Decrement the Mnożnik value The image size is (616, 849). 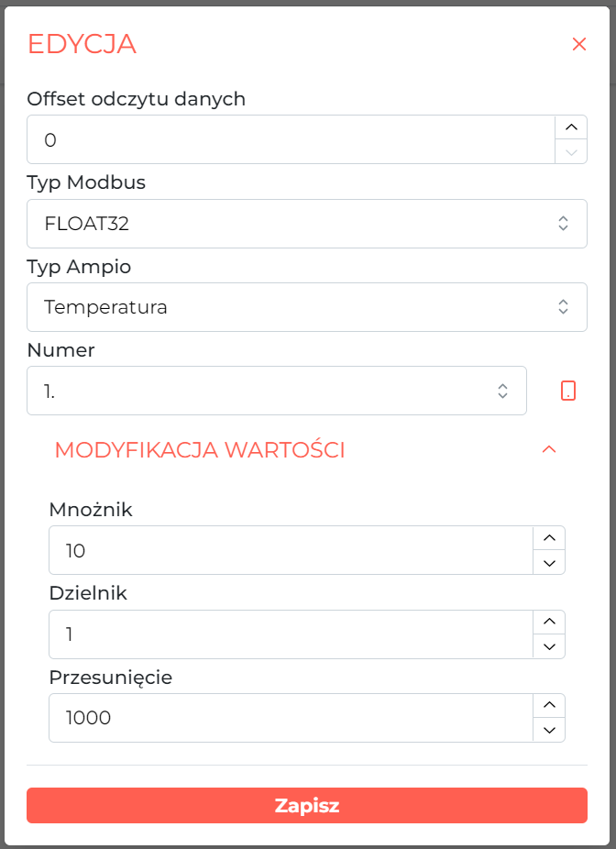[x=549, y=563]
